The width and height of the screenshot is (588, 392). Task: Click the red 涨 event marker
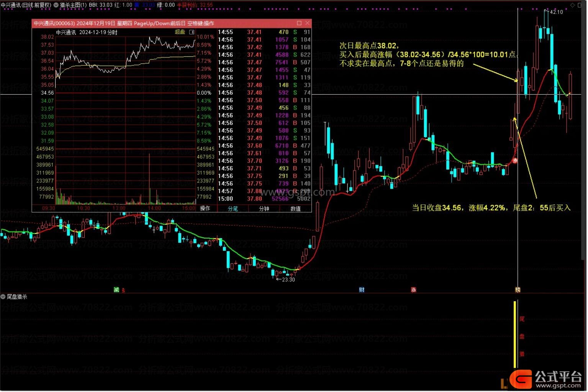click(x=414, y=290)
